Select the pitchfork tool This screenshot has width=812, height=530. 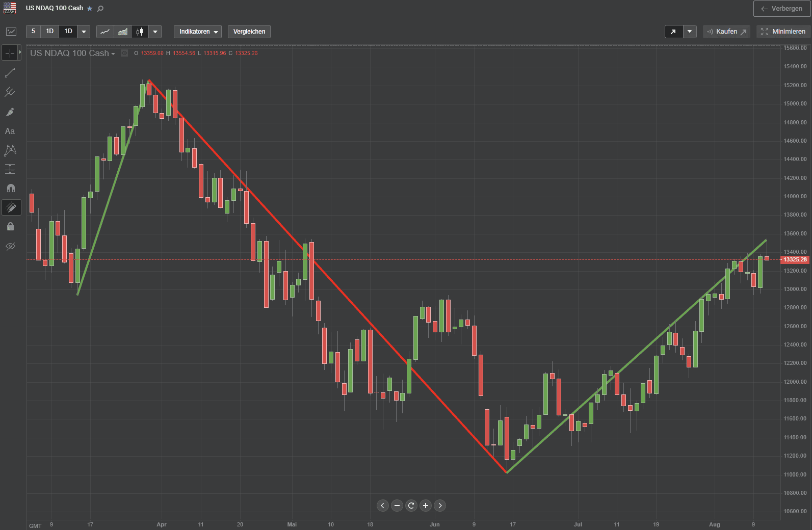tap(10, 92)
